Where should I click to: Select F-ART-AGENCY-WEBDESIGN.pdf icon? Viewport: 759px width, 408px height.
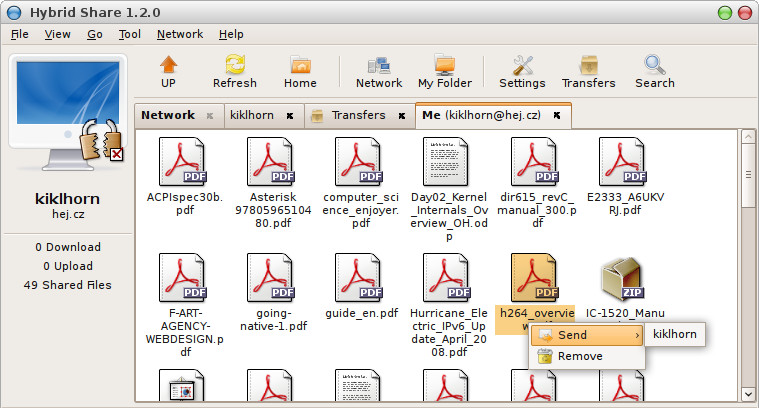pyautogui.click(x=183, y=278)
